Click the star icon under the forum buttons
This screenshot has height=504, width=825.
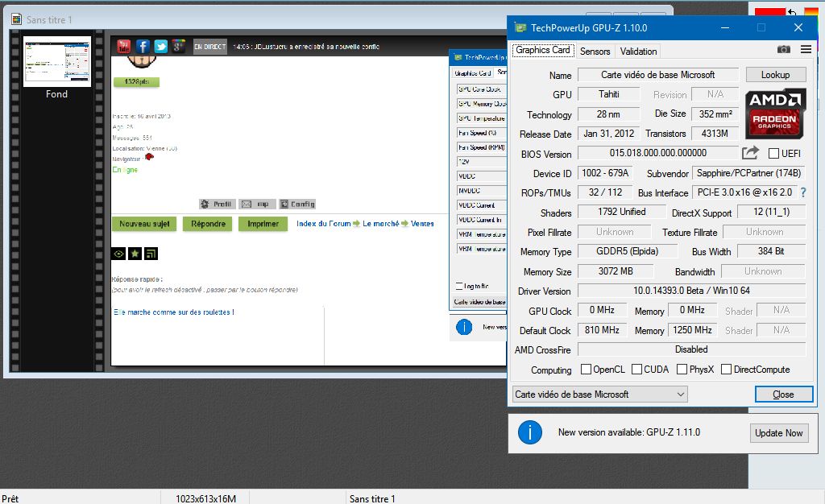click(x=135, y=254)
